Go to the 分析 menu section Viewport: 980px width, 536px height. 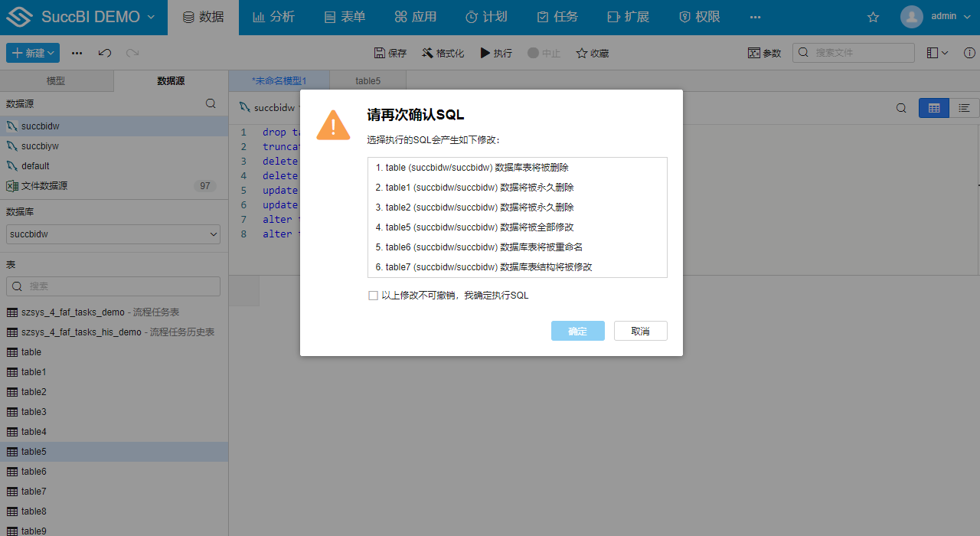coord(273,16)
